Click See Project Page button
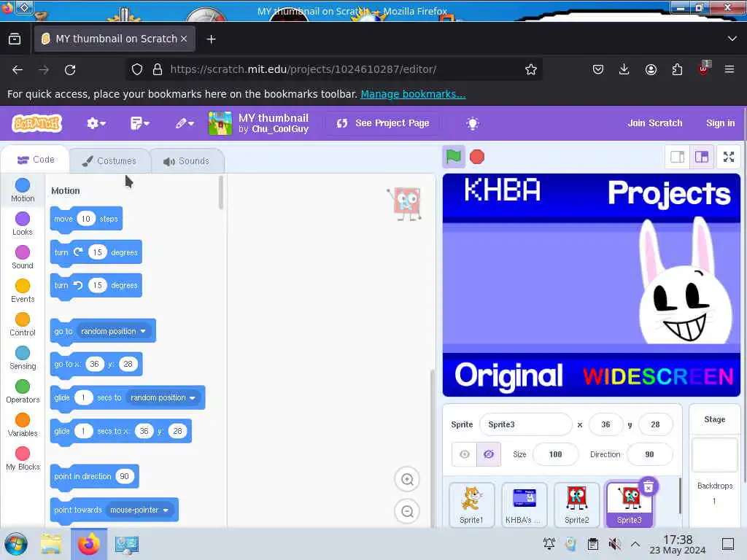The height and width of the screenshot is (560, 747). [x=382, y=123]
